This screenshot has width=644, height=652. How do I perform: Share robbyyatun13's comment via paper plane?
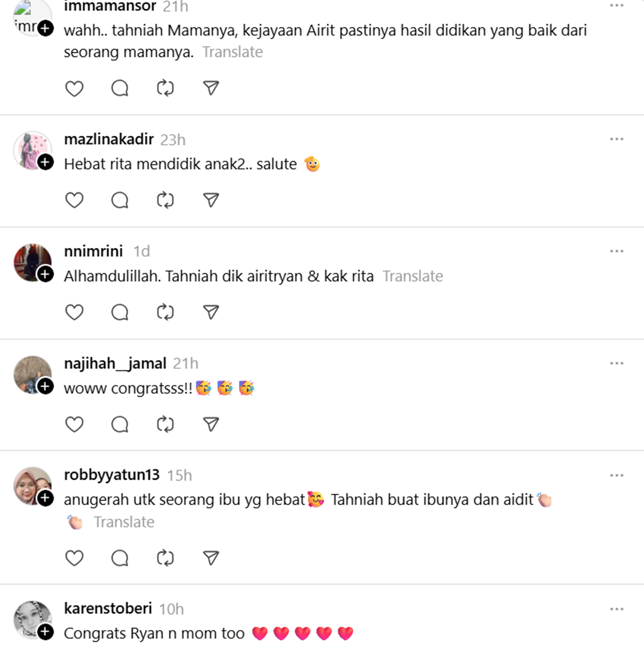(211, 558)
